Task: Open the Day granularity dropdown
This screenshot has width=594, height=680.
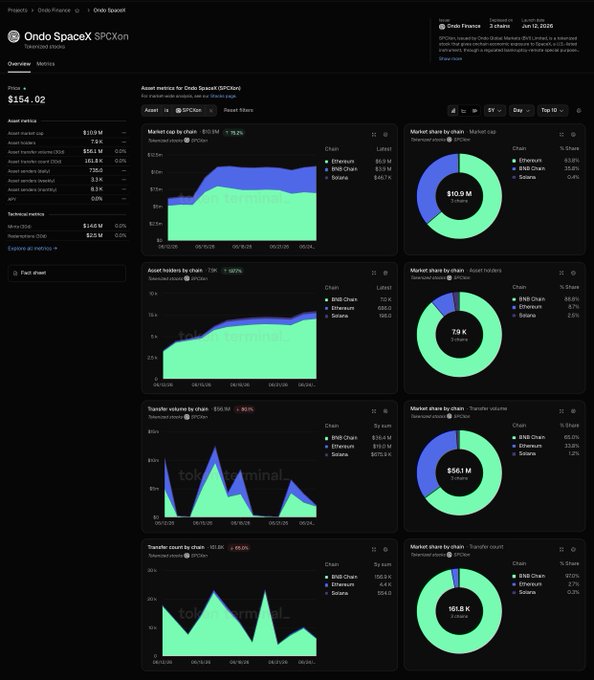Action: (521, 111)
